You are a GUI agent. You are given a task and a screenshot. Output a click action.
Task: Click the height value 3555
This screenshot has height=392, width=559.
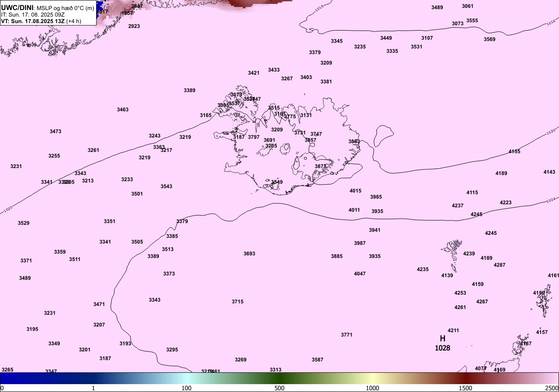click(472, 21)
